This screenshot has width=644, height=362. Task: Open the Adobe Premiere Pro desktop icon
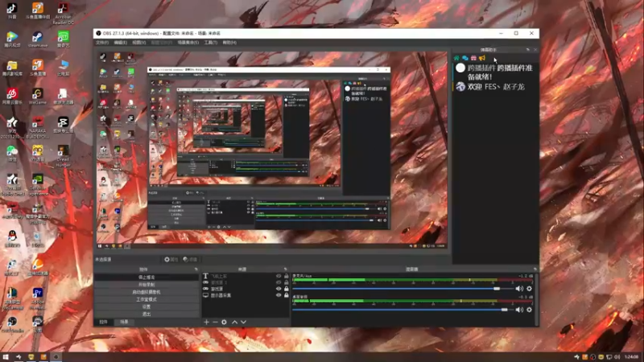tap(37, 297)
